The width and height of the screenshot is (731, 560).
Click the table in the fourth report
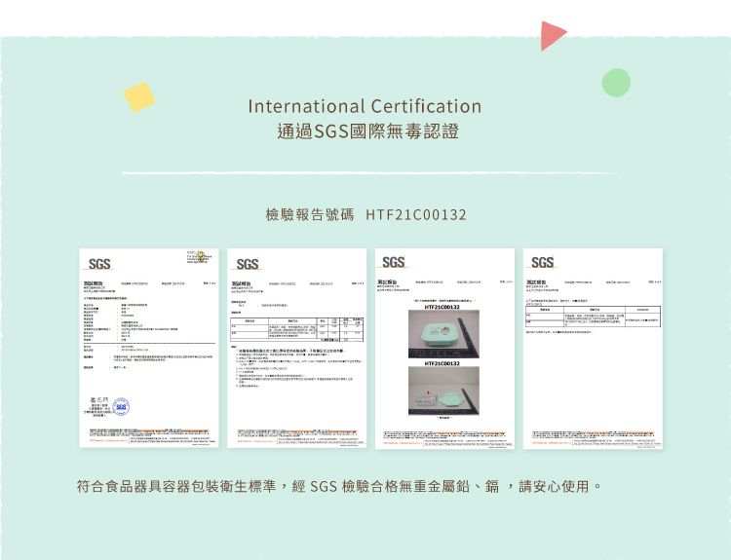point(593,317)
